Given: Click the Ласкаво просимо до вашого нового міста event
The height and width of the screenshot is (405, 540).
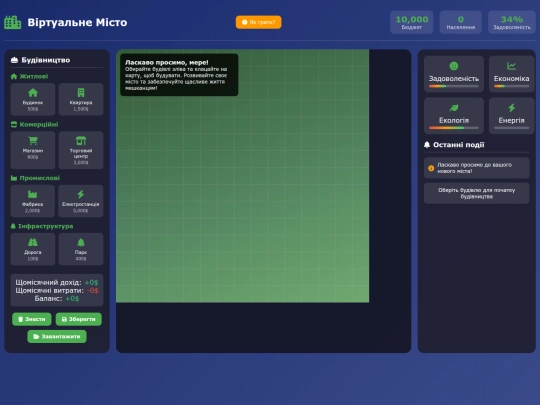Looking at the screenshot, I should (x=477, y=168).
